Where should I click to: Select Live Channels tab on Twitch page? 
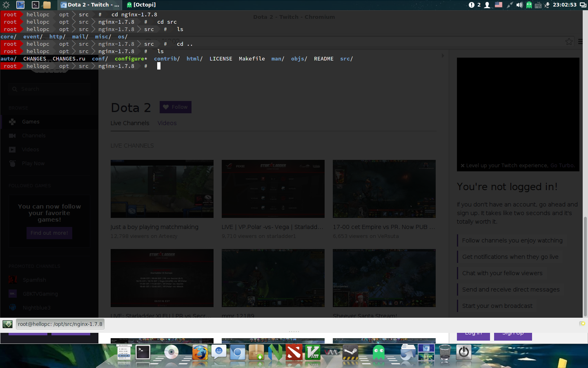130,123
